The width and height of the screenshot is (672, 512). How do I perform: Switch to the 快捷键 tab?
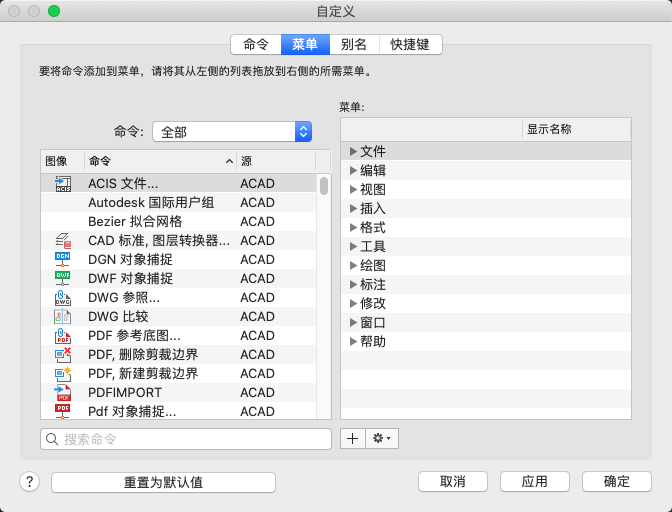tap(410, 44)
